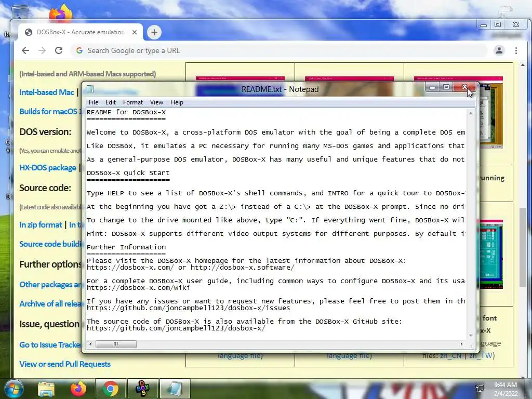Select the DOSBox-X browser tab
This screenshot has width=532, height=399.
click(80, 32)
